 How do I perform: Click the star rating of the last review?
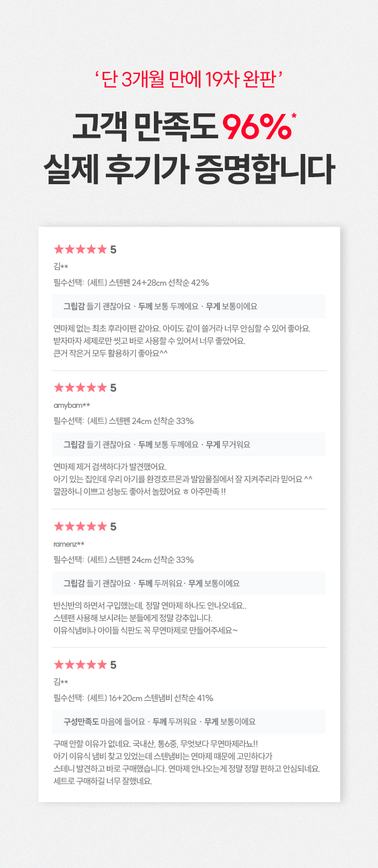pos(85,665)
